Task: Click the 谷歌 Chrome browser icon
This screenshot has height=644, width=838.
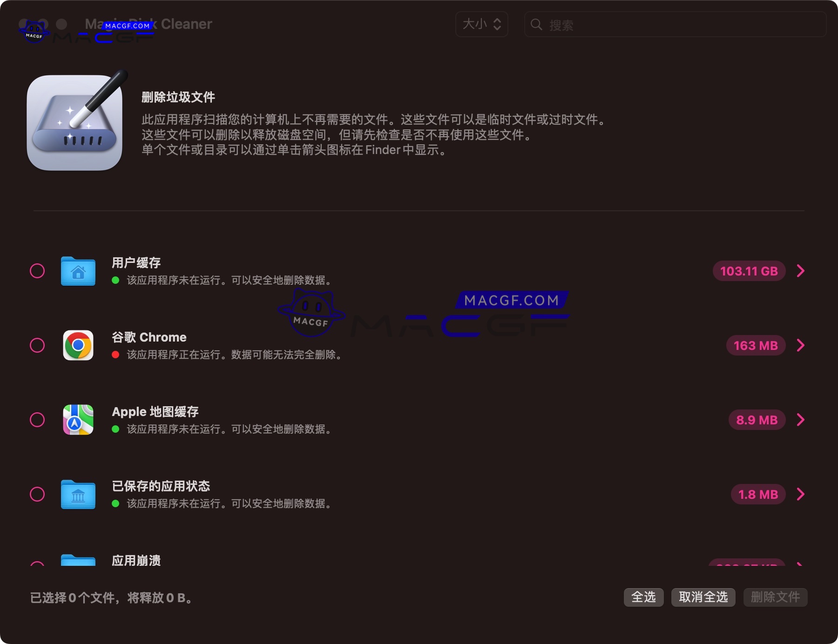Action: (x=77, y=345)
